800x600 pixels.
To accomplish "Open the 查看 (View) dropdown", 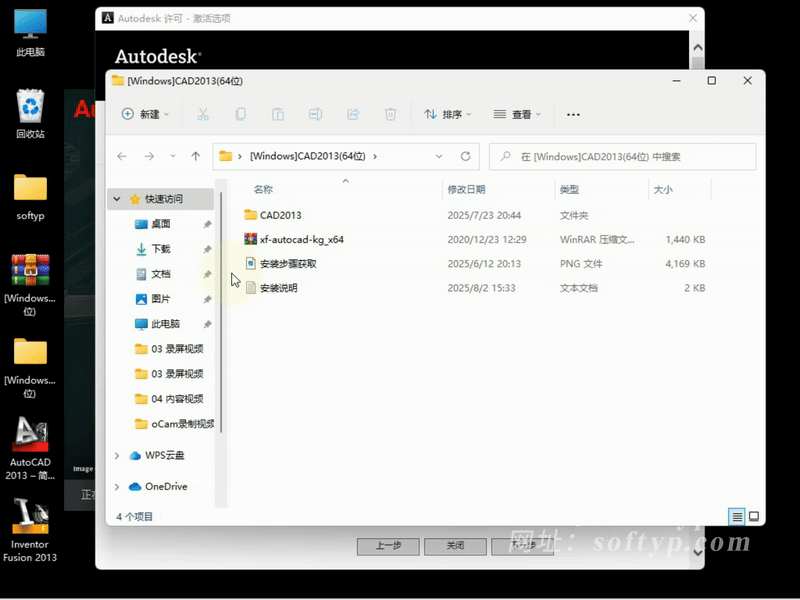I will [x=517, y=114].
